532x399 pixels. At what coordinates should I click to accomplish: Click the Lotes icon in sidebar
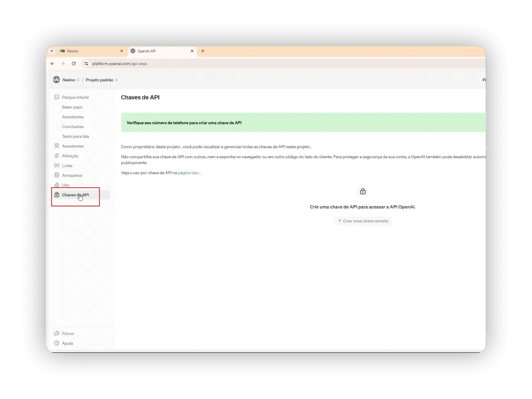57,166
